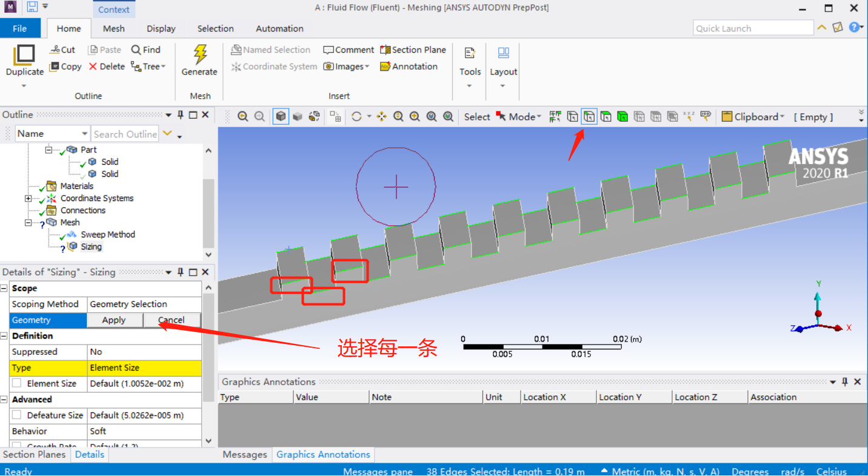Activate the Pan four-arrow tool

click(381, 117)
